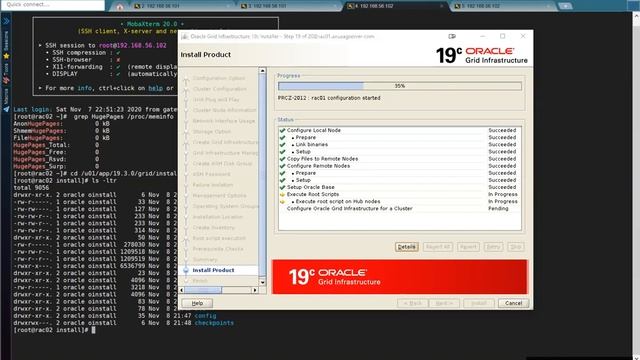
Task: Click green check icon beside Configure Local Node
Action: point(282,130)
